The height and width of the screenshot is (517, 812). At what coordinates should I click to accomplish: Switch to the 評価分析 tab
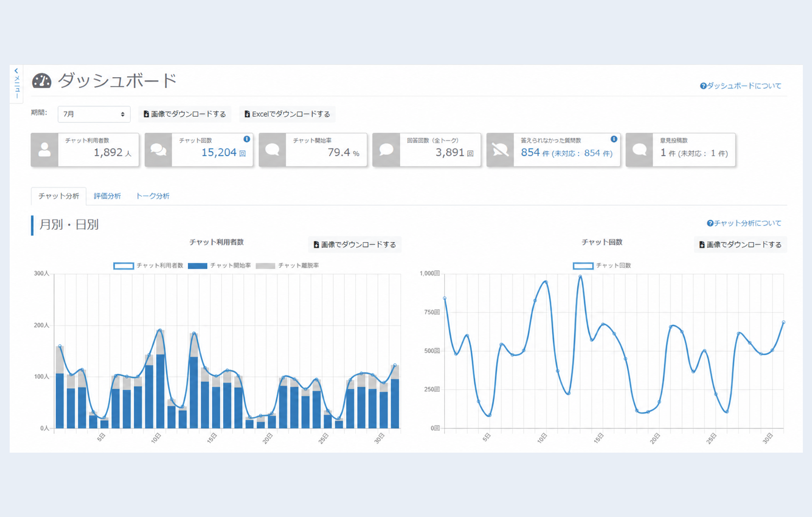click(x=107, y=196)
